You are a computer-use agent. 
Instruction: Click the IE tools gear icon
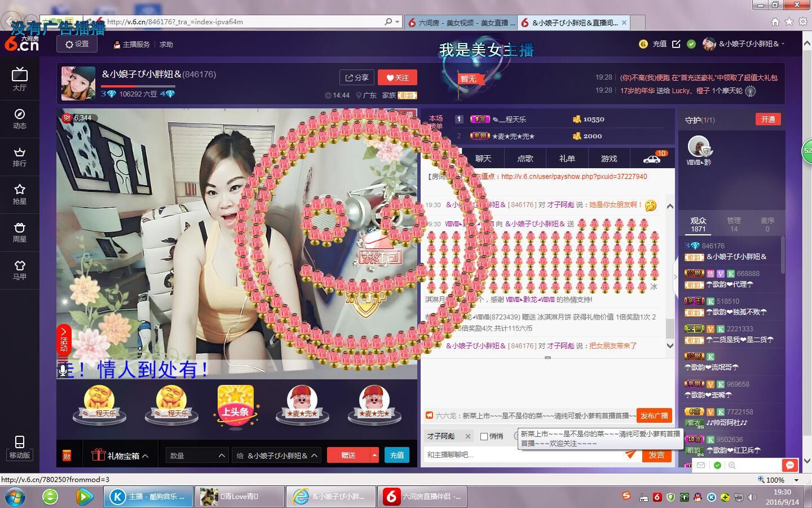(802, 21)
